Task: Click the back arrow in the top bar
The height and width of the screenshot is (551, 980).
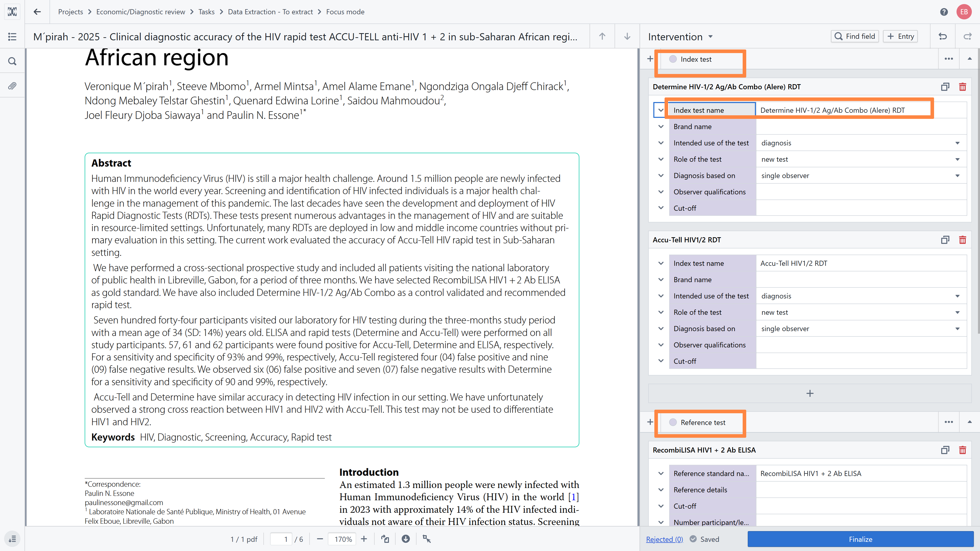Action: tap(37, 12)
